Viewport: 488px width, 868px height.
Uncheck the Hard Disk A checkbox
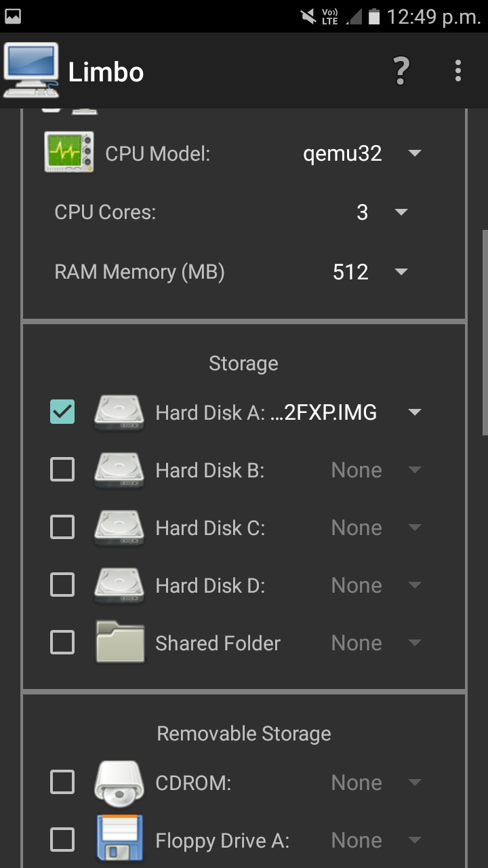pyautogui.click(x=62, y=412)
